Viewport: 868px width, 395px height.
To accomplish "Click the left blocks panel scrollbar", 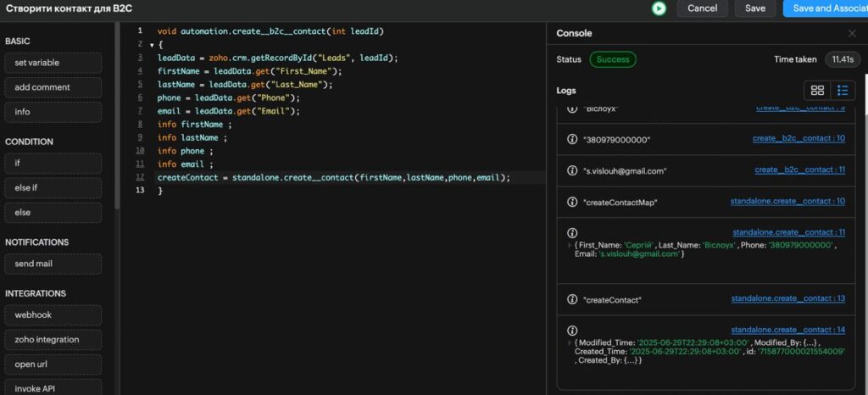I will [117, 116].
